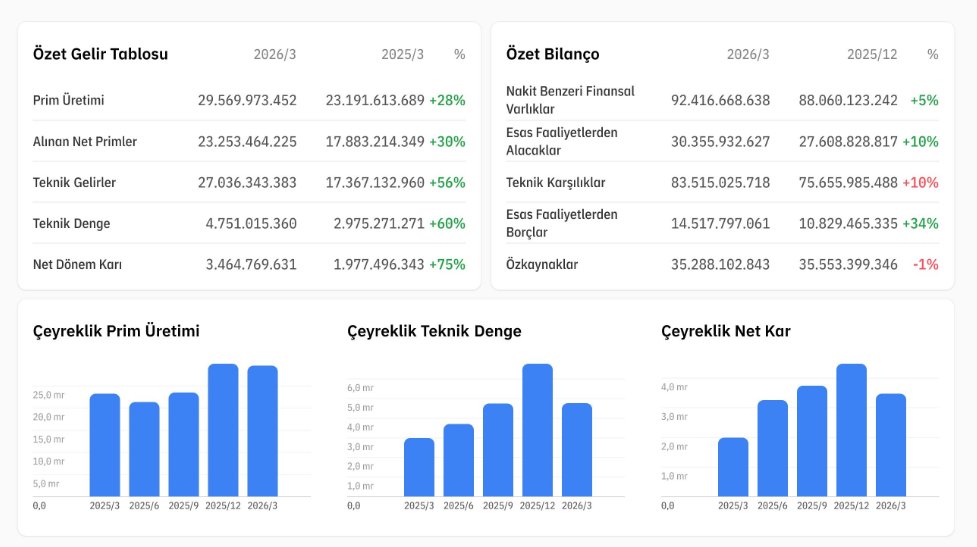
Task: Click the 2025/6 bar in Net Kar chart
Action: tap(773, 448)
